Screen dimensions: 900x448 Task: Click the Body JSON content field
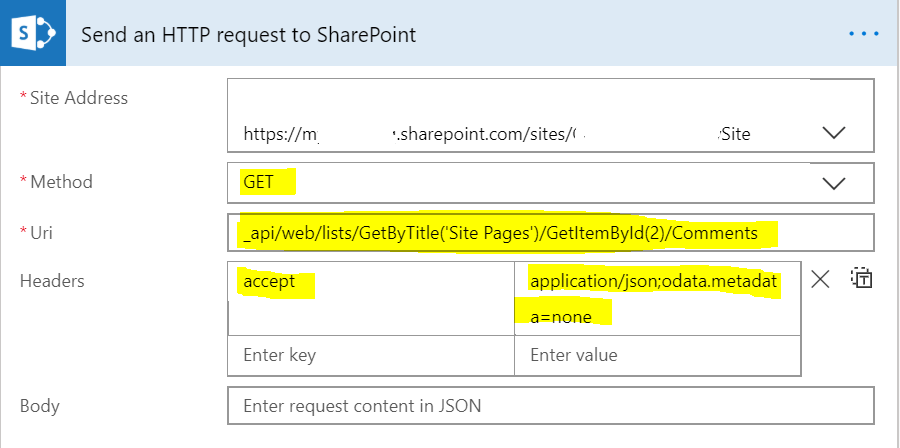pyautogui.click(x=550, y=406)
